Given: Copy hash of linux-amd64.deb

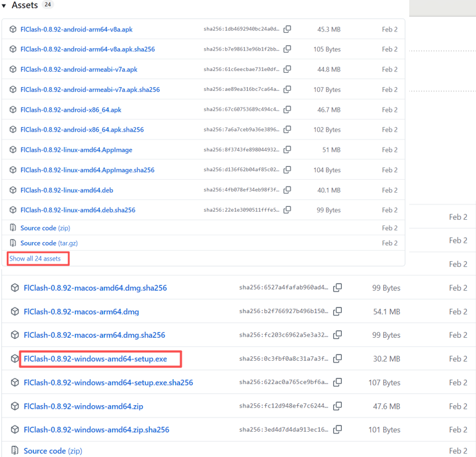Looking at the screenshot, I should pyautogui.click(x=287, y=190).
